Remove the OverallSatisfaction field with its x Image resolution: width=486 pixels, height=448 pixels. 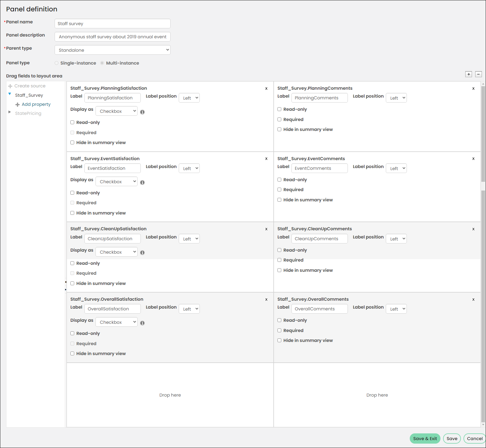pos(266,300)
